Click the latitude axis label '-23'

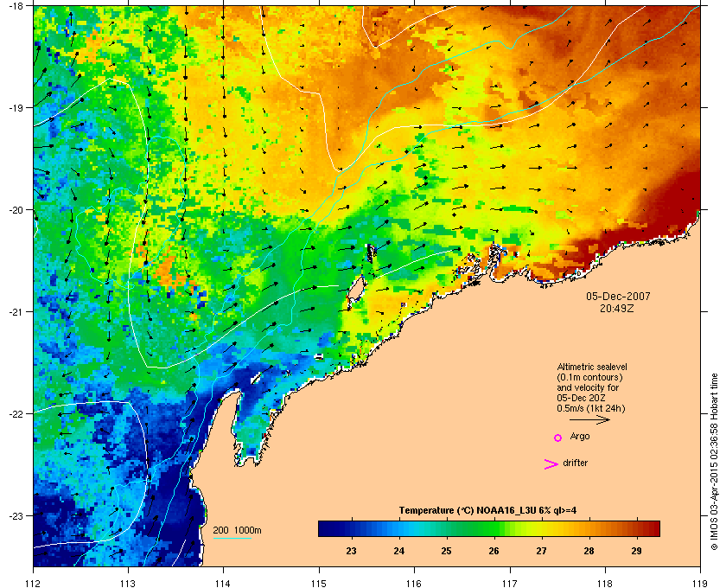[x=16, y=515]
